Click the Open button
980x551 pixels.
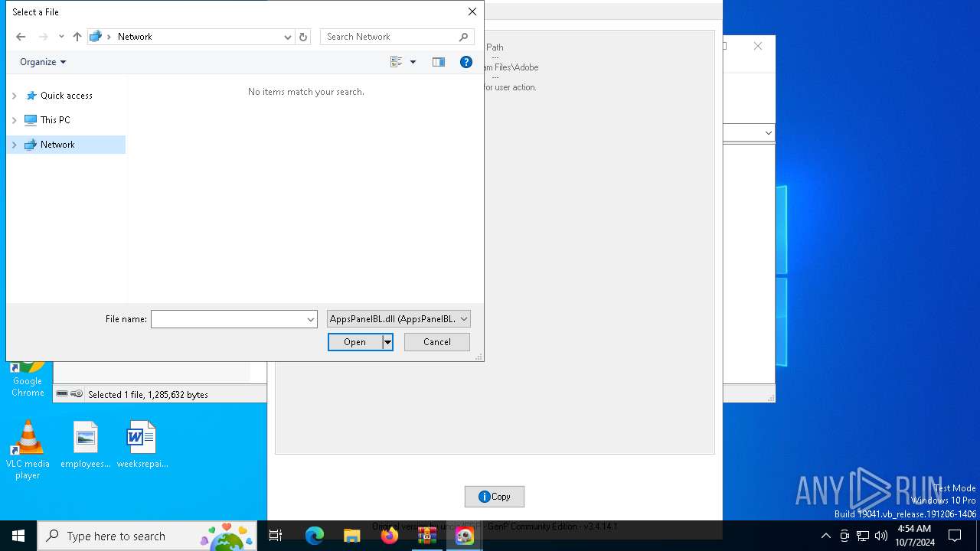pos(355,342)
